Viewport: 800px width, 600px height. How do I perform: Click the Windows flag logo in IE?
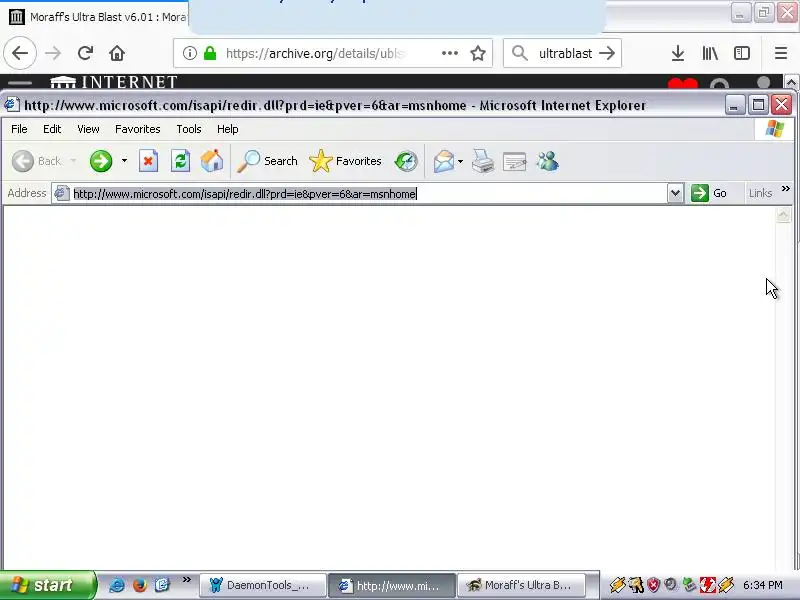pyautogui.click(x=774, y=129)
